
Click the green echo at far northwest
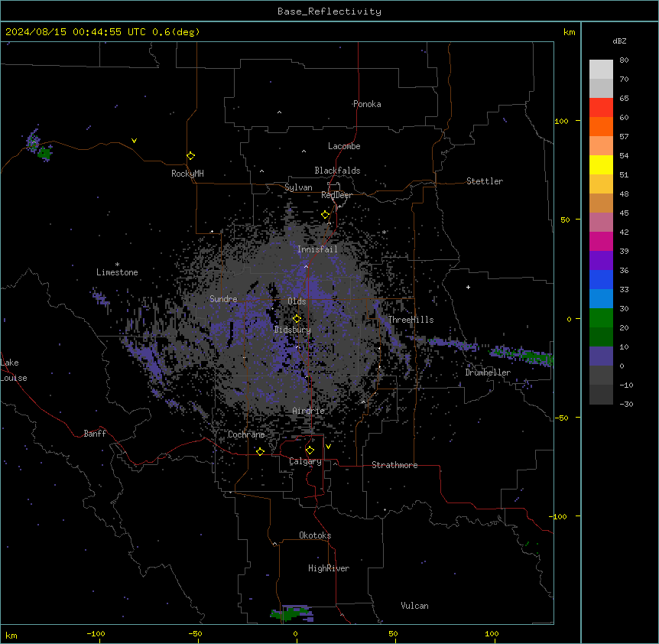[x=44, y=153]
